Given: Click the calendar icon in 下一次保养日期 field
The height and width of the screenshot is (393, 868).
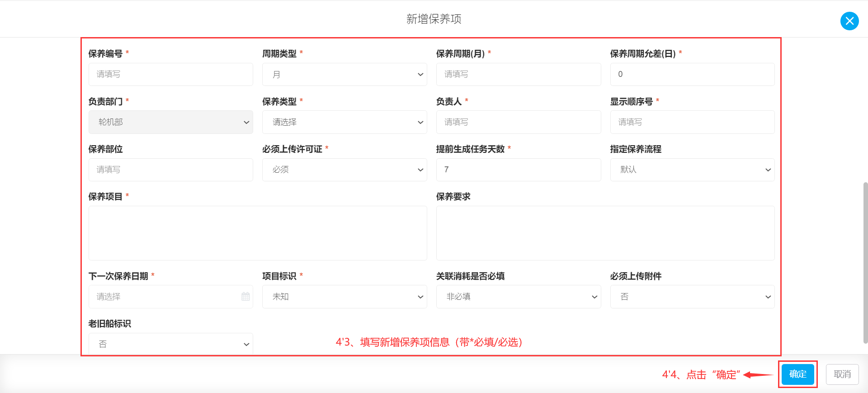Looking at the screenshot, I should point(245,297).
